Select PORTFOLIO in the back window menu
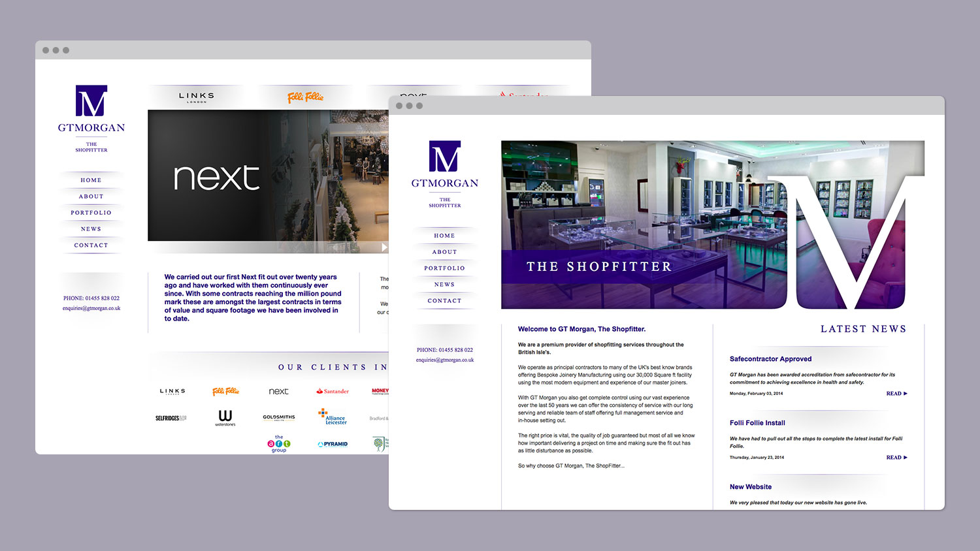Screen dimensions: 980x551 91,213
